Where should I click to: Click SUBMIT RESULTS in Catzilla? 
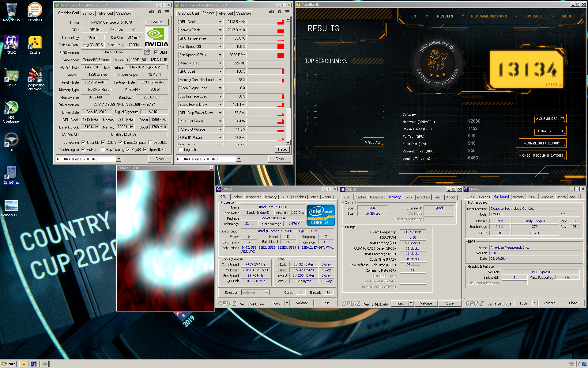pos(550,119)
